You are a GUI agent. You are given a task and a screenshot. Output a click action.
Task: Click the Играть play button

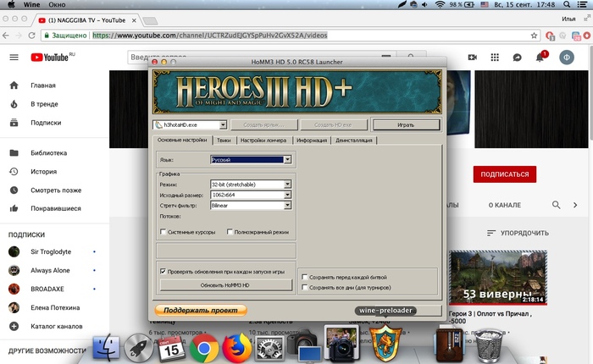point(406,124)
